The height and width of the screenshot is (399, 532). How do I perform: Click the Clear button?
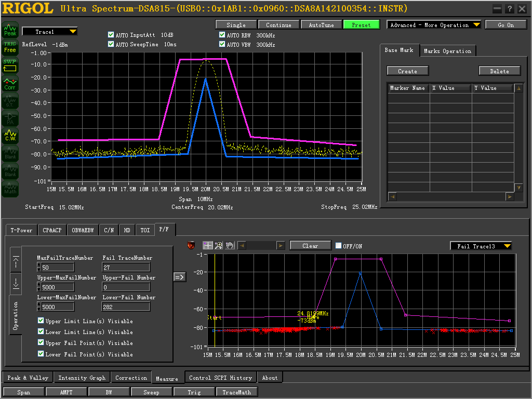[x=310, y=245]
